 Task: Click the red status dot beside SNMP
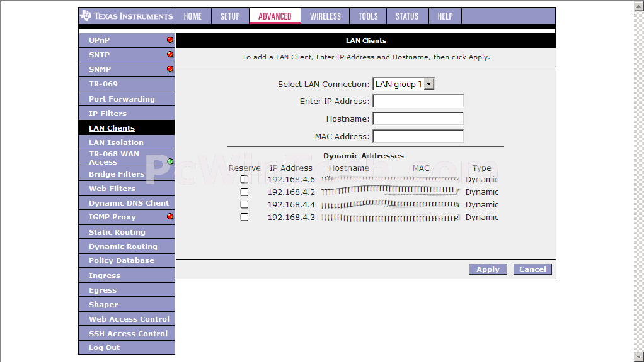click(x=170, y=69)
